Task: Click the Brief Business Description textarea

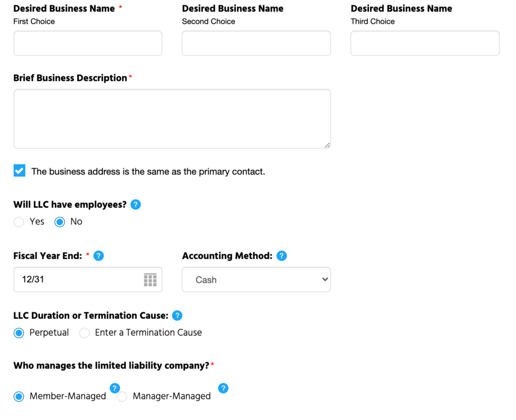Action: click(172, 119)
